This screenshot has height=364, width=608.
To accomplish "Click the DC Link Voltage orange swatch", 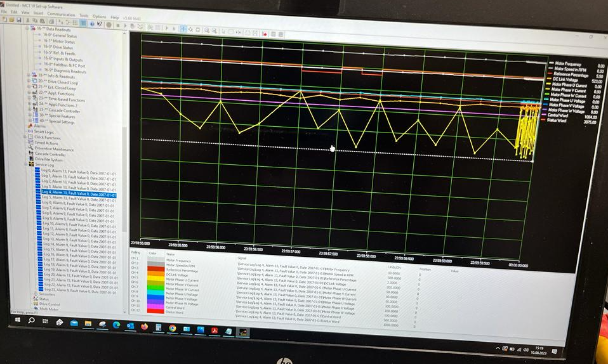I will point(155,273).
